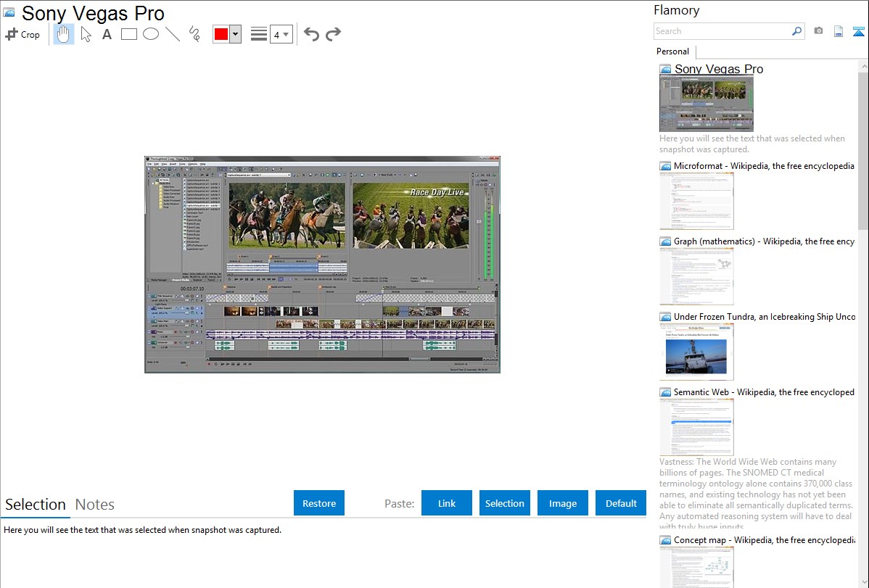Viewport: 869px width, 588px height.
Task: Click the Restore button
Action: coord(319,503)
